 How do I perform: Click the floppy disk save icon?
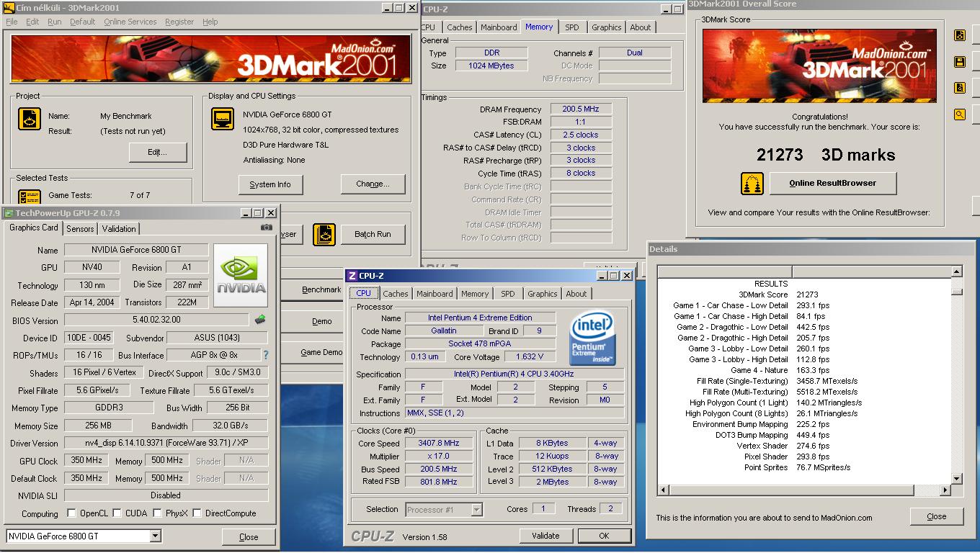click(960, 62)
